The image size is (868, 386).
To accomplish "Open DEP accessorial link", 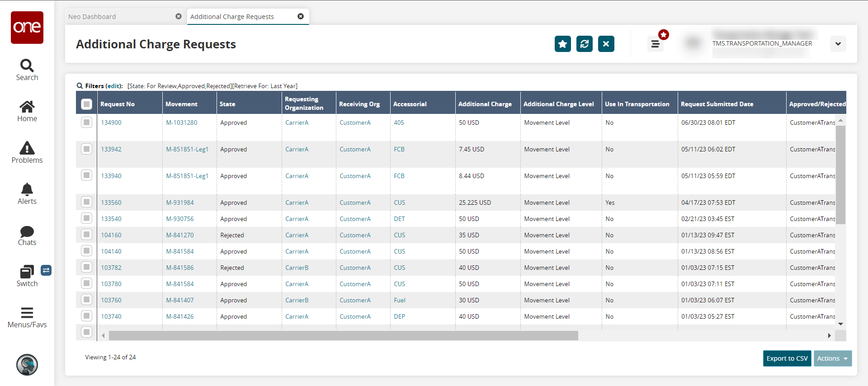I will pyautogui.click(x=399, y=316).
